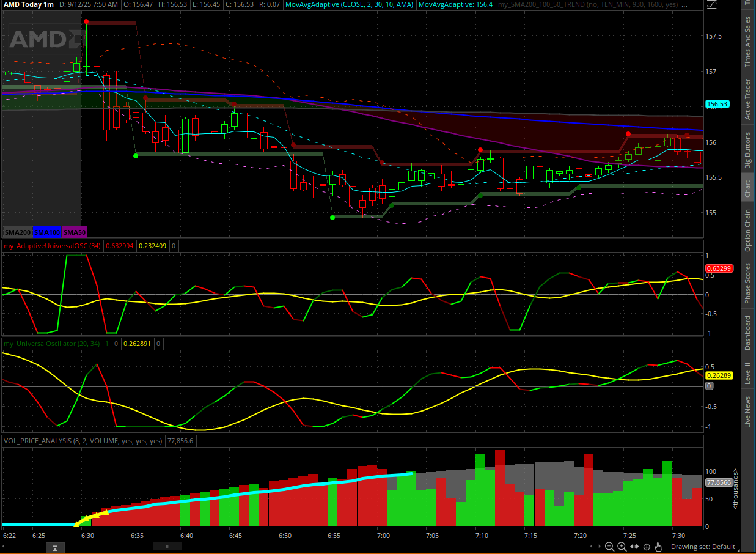Open the Times And Sales sidebar tab
Screen dimensions: 756x554
(x=747, y=42)
